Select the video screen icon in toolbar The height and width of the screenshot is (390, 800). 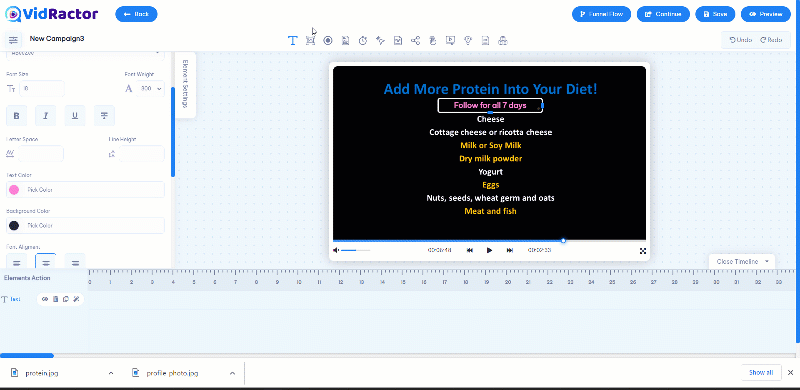tap(451, 41)
